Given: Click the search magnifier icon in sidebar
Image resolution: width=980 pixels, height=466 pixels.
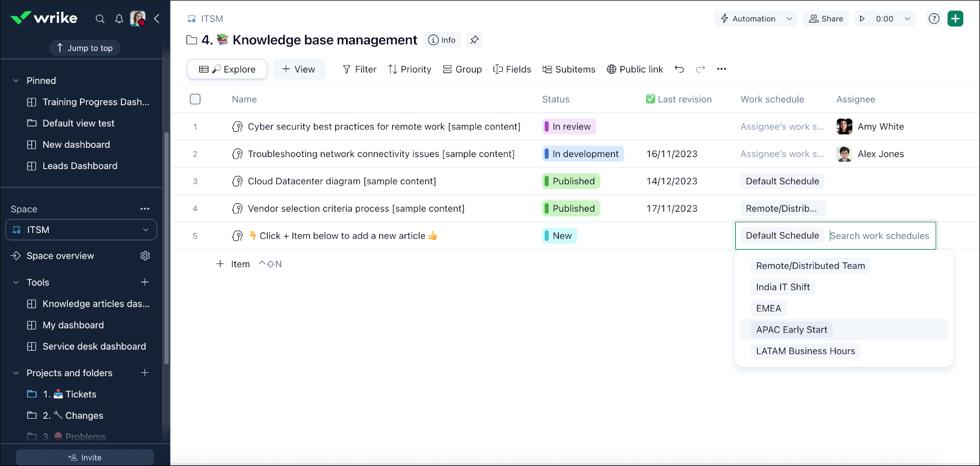Looking at the screenshot, I should 100,19.
